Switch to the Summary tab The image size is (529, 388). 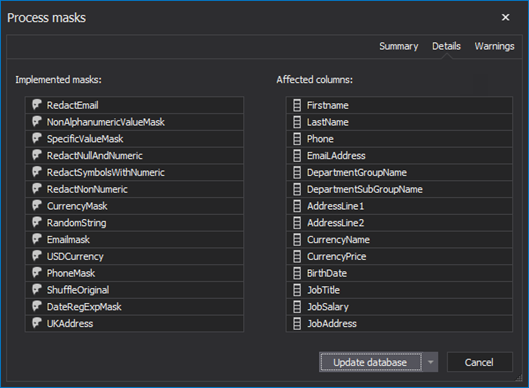[398, 46]
